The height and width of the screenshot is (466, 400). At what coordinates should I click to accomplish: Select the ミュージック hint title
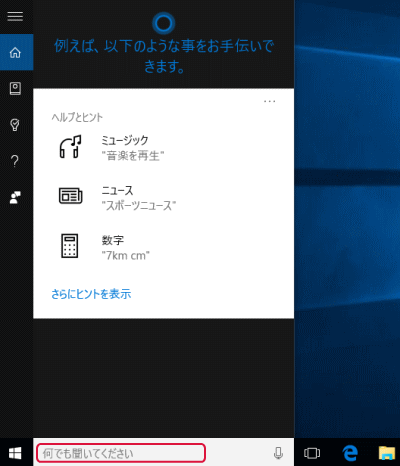tap(125, 140)
